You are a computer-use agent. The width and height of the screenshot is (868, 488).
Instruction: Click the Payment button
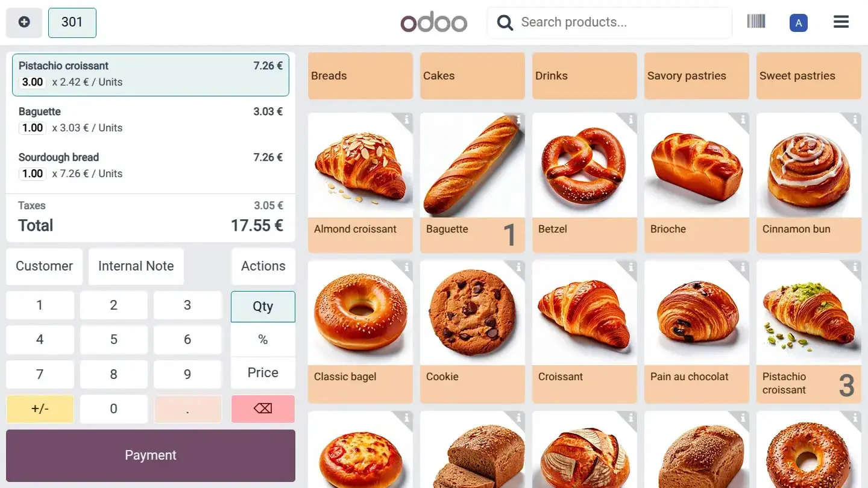pyautogui.click(x=151, y=455)
